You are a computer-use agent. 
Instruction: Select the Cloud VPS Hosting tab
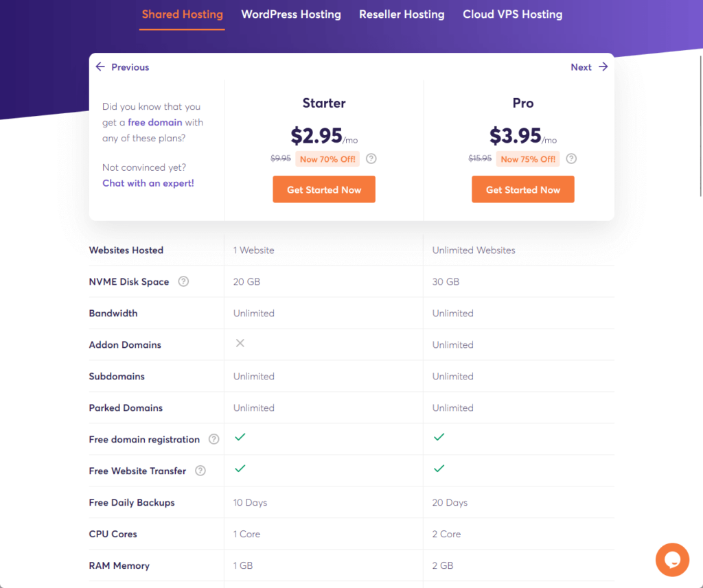point(512,14)
